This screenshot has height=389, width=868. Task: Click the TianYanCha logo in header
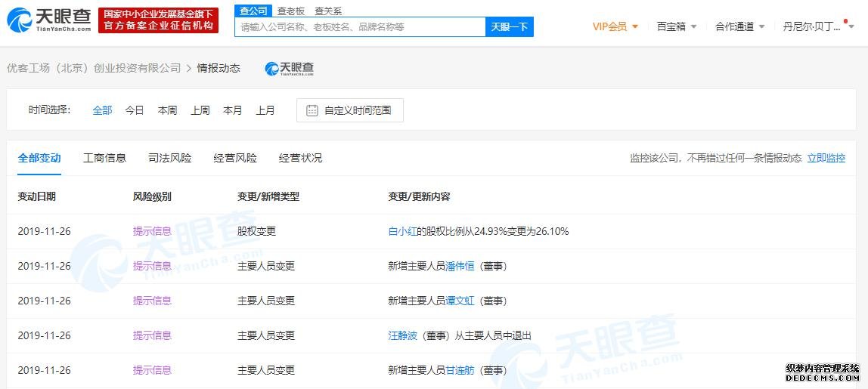tap(49, 20)
